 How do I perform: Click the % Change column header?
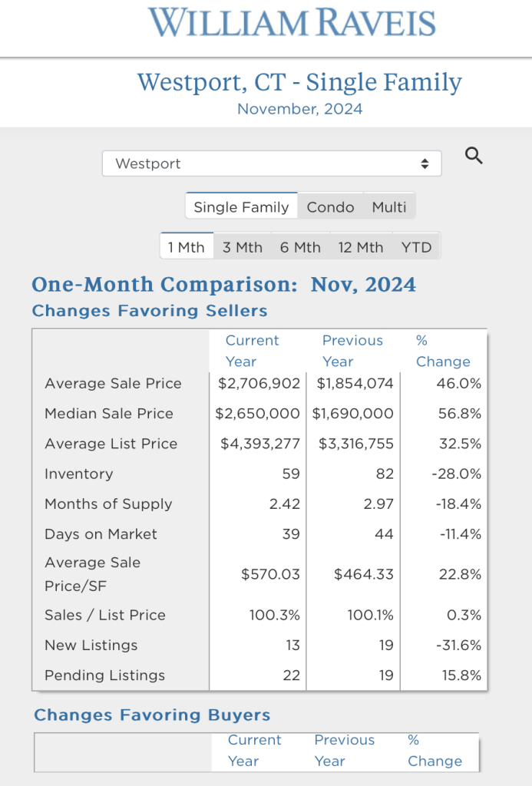coord(442,352)
